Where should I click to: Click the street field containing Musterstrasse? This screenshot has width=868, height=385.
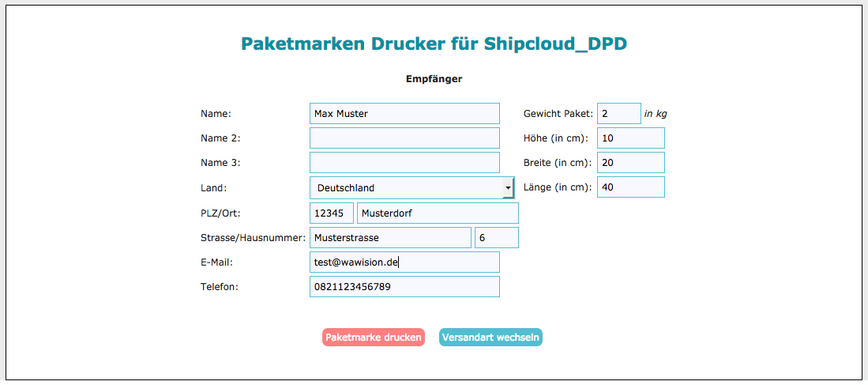coord(390,238)
